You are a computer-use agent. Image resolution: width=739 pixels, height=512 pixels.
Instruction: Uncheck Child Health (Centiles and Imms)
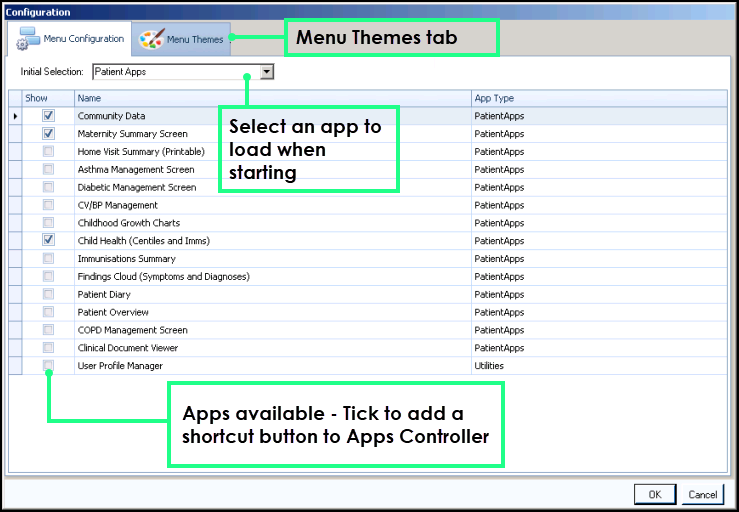(48, 241)
